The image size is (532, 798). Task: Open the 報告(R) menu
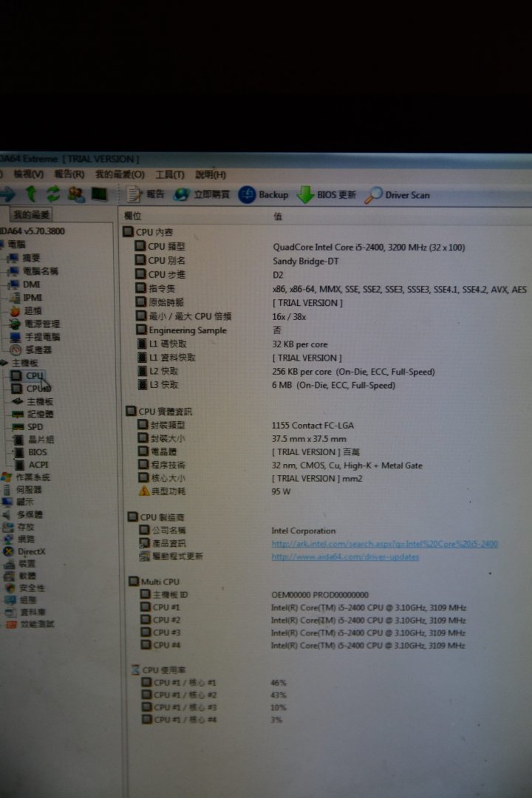tap(69, 174)
